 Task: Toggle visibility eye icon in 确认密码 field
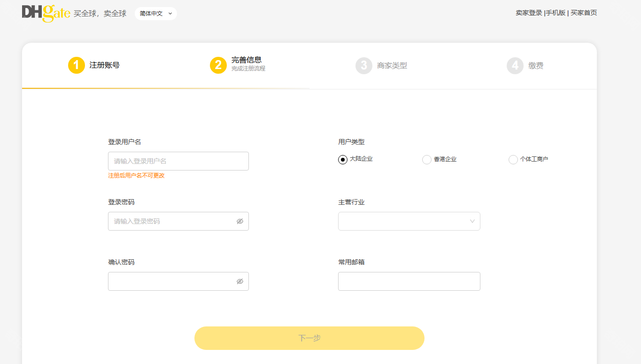coord(240,281)
